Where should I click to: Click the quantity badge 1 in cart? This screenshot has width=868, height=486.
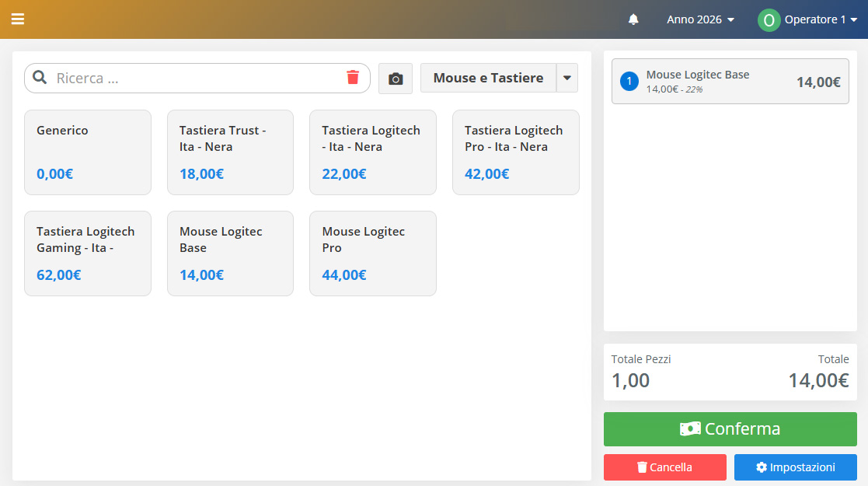(629, 82)
